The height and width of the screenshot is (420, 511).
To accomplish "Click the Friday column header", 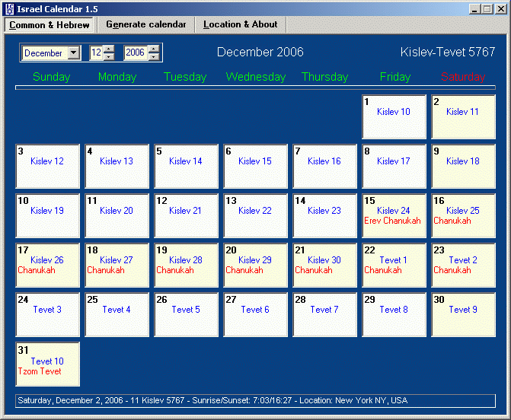I will point(395,77).
